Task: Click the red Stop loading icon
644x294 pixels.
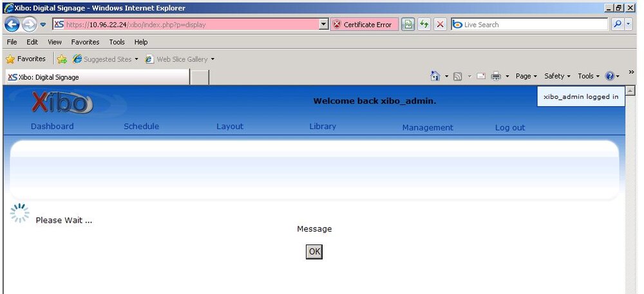Action: [x=440, y=24]
